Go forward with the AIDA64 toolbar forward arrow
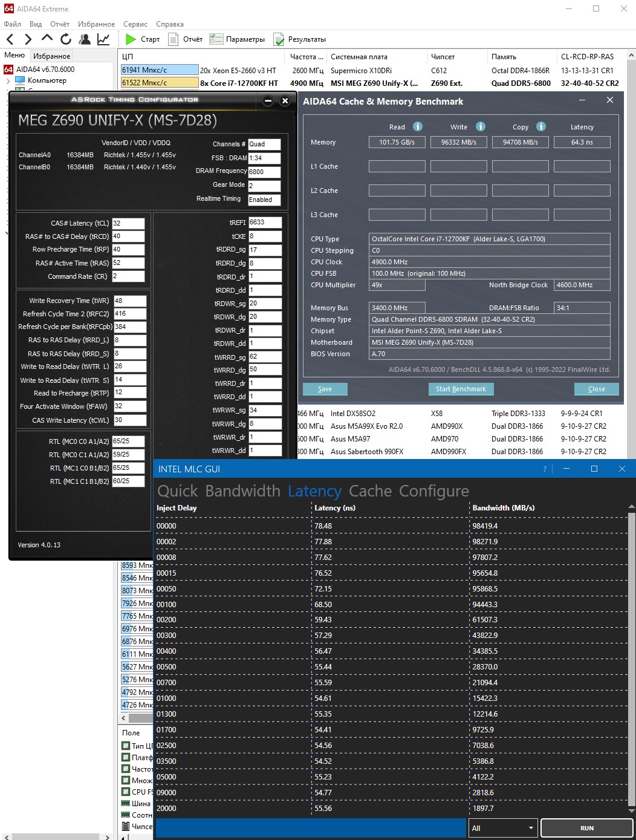The image size is (636, 840). coord(28,39)
